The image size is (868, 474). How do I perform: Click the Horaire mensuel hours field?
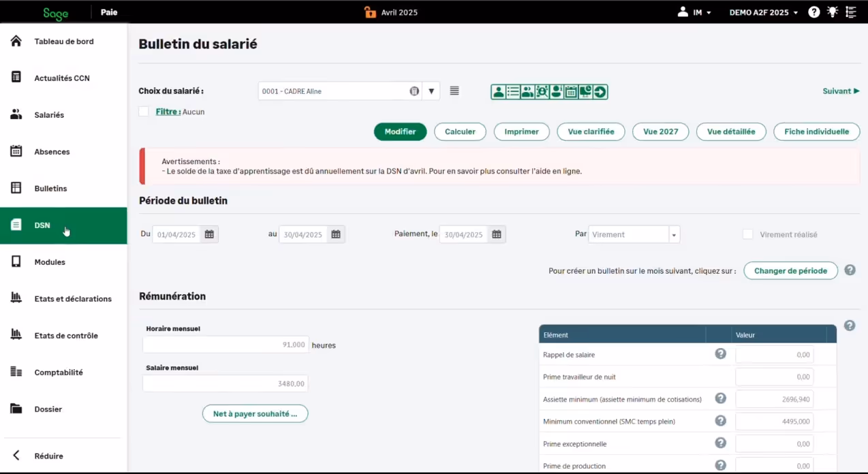click(226, 345)
